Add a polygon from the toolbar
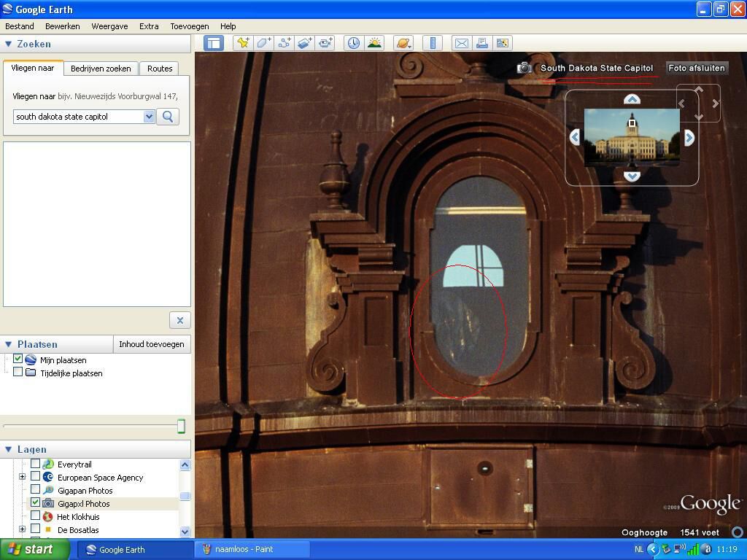Image resolution: width=747 pixels, height=560 pixels. pos(263,43)
